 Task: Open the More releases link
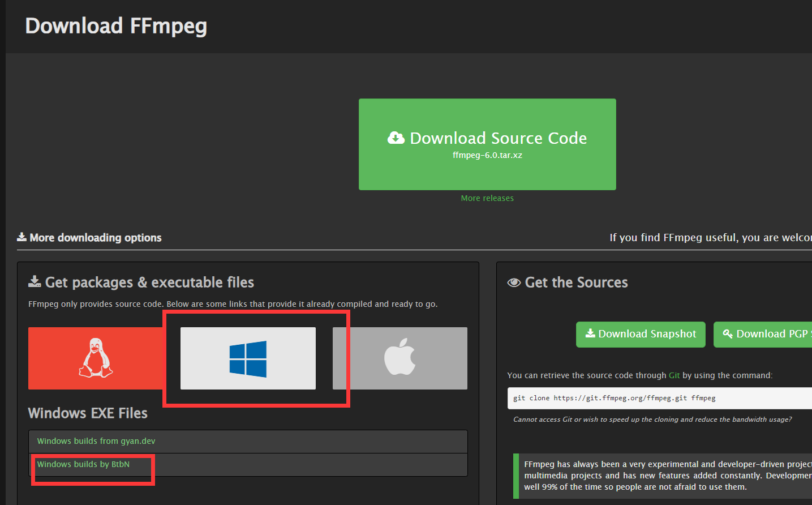tap(487, 198)
